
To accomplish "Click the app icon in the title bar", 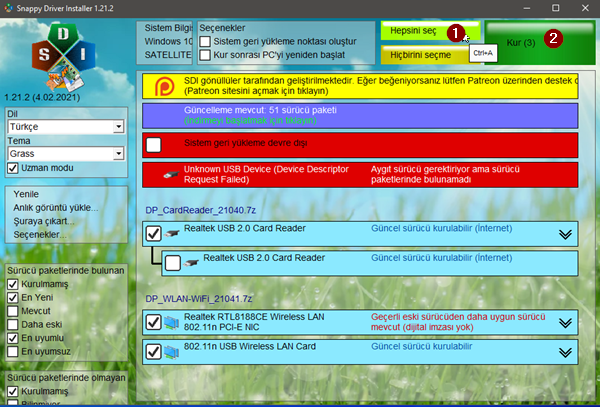I will tap(8, 8).
